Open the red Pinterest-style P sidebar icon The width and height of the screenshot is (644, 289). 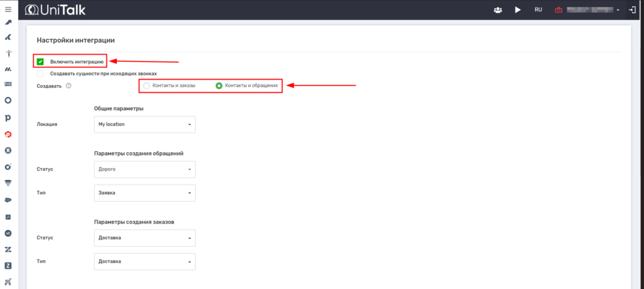[8, 134]
